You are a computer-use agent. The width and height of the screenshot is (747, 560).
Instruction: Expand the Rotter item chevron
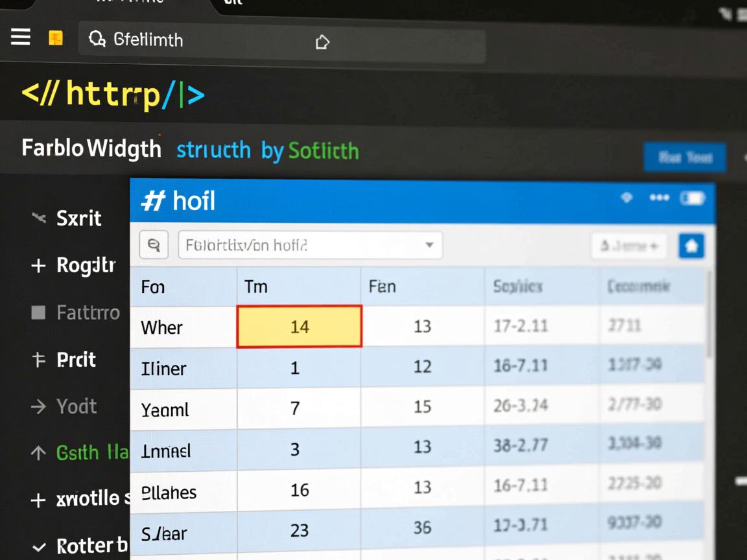tap(39, 547)
